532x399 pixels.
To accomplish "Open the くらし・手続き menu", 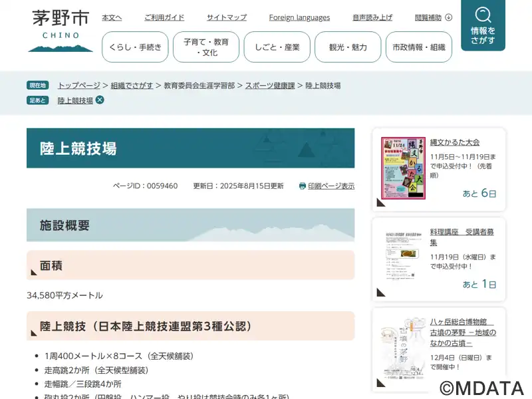I will tap(135, 47).
